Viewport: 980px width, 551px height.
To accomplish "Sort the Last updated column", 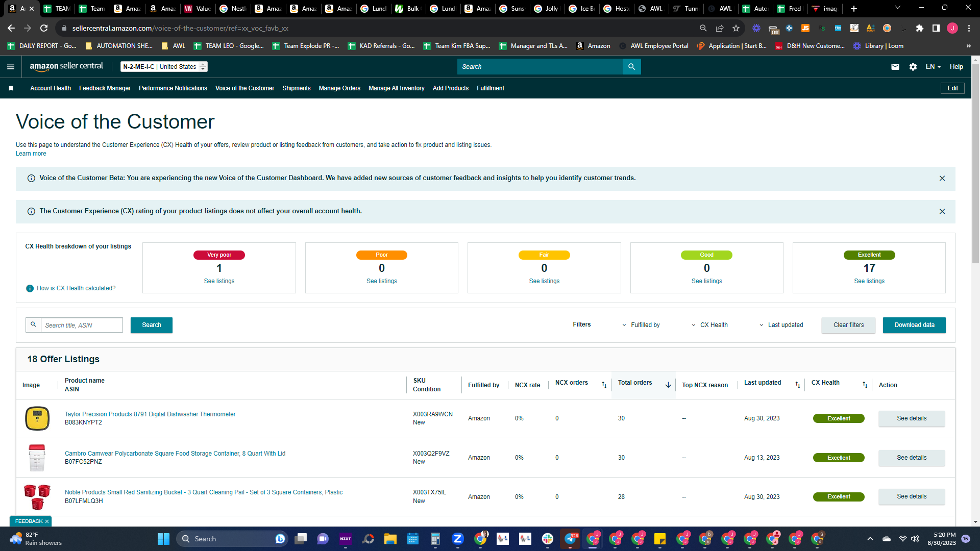I will 798,385.
